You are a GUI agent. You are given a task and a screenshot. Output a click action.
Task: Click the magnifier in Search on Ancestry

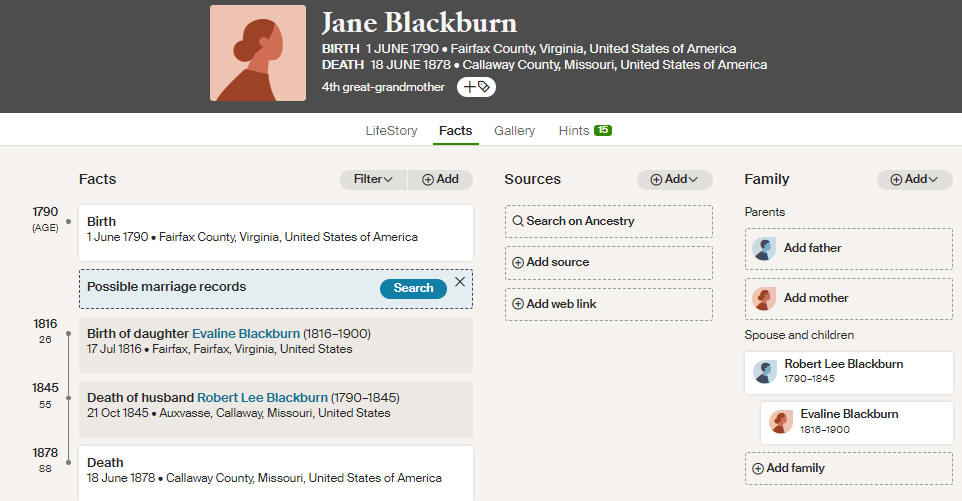point(518,221)
